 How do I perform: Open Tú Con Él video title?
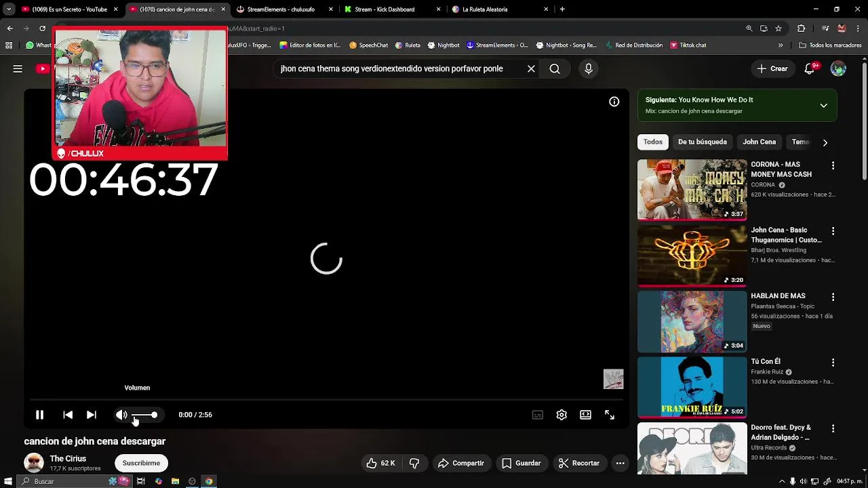coord(766,362)
